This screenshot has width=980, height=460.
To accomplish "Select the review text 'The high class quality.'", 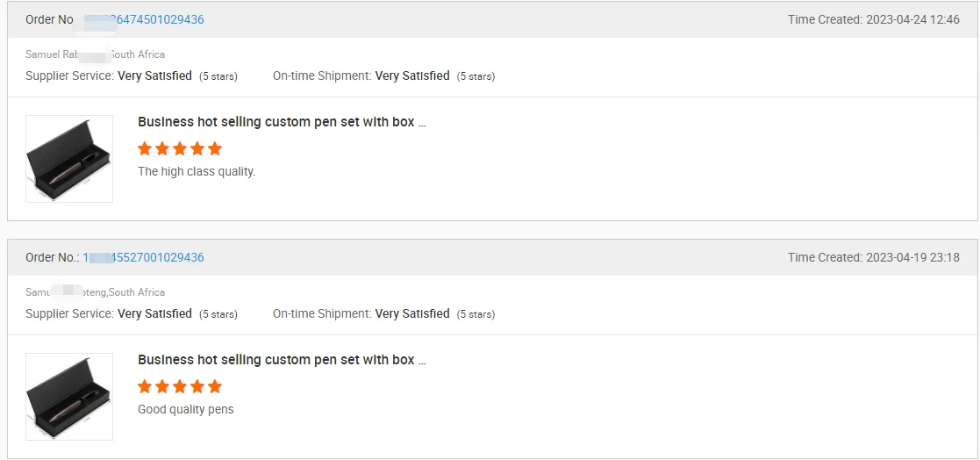I will pos(197,172).
